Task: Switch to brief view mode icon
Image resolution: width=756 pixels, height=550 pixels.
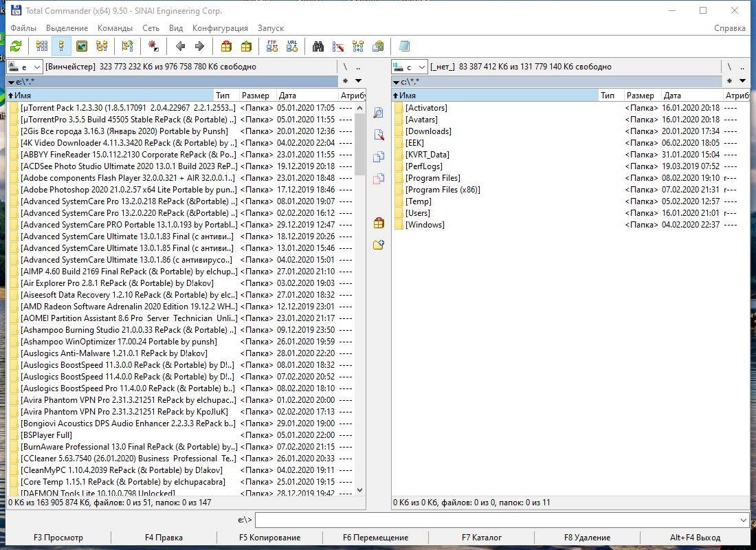Action: coord(42,46)
